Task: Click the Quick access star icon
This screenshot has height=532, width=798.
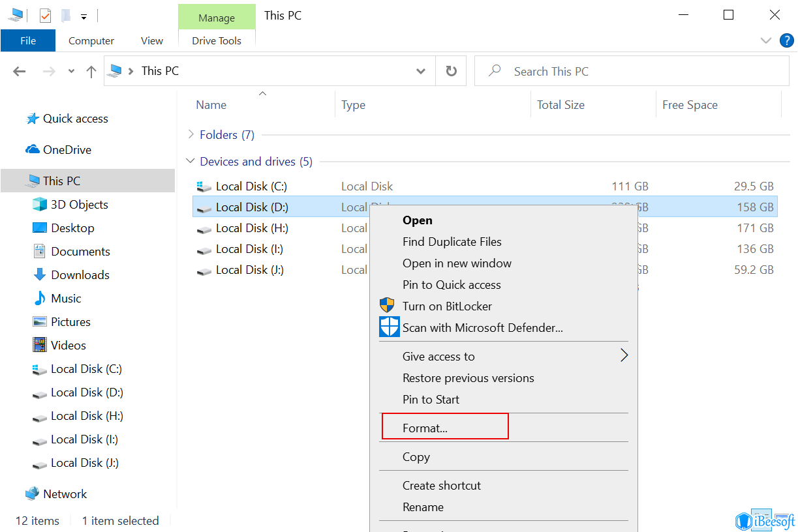Action: (33, 119)
